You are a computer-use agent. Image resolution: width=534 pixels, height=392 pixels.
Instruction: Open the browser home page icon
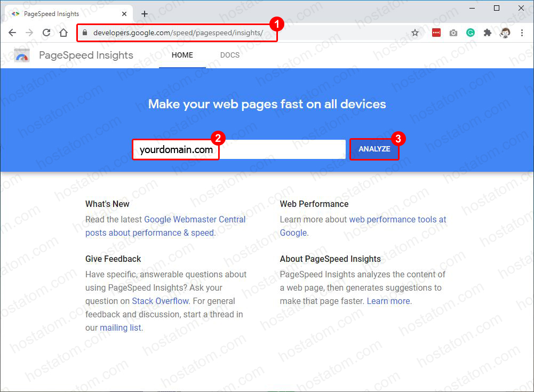point(63,33)
